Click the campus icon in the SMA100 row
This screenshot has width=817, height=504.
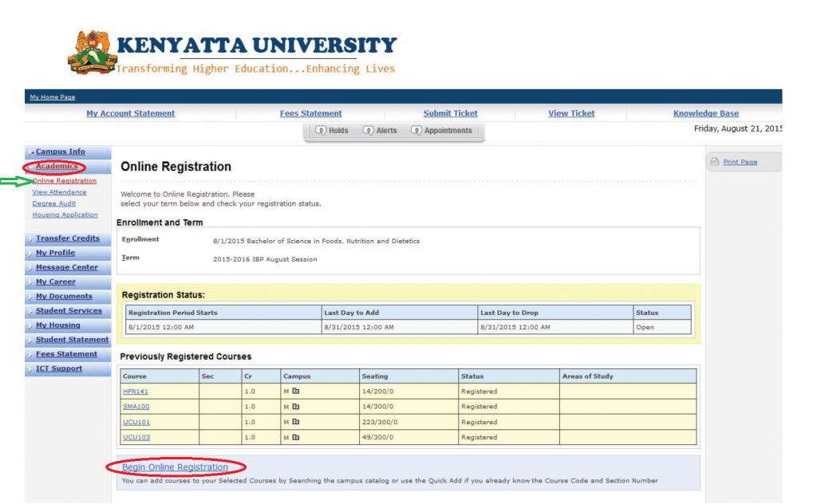pyautogui.click(x=295, y=407)
